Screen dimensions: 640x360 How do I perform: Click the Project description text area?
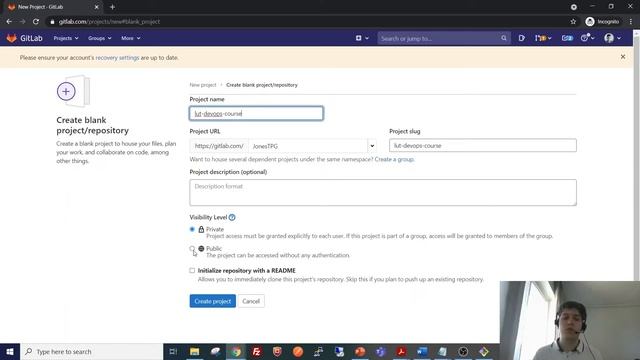pos(383,192)
